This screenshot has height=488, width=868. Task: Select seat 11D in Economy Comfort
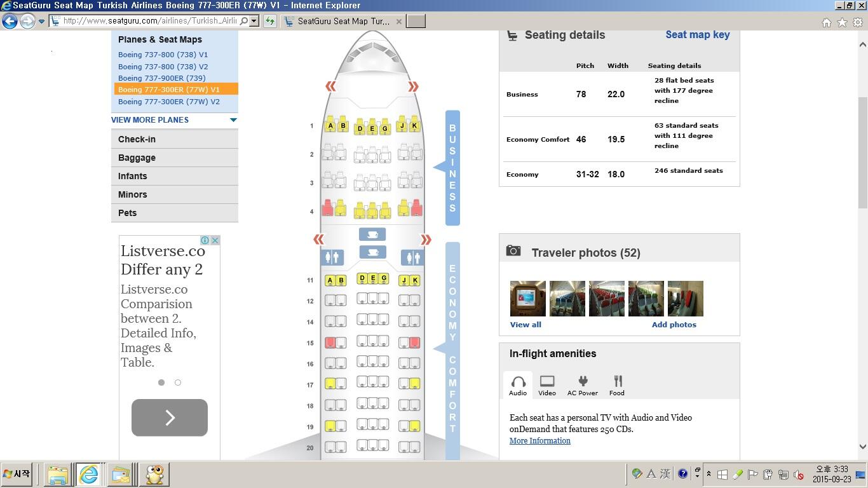(x=362, y=278)
